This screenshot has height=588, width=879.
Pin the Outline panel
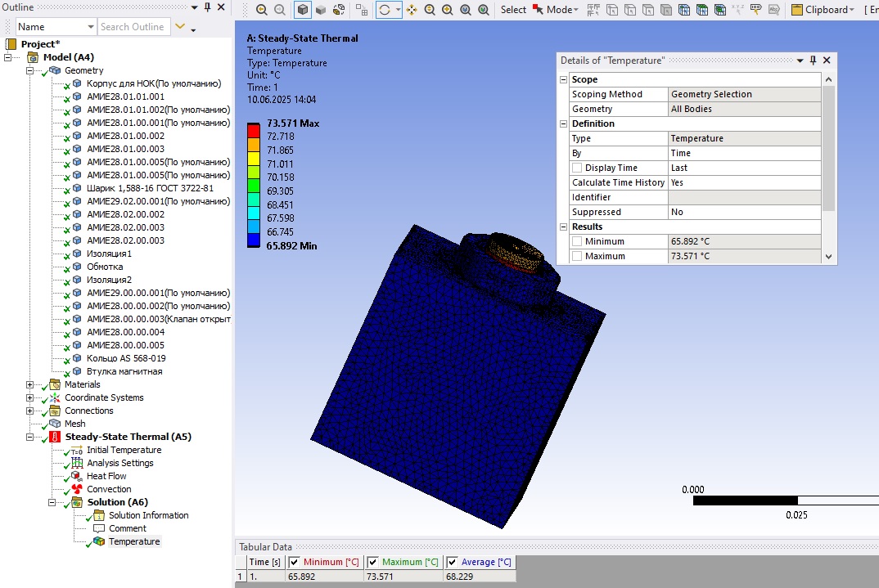point(208,7)
